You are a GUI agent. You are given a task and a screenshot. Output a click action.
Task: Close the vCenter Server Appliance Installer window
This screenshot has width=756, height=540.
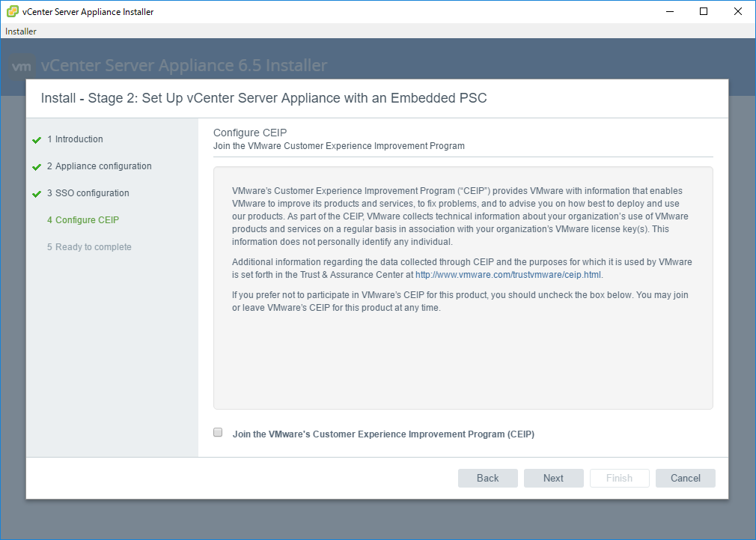click(x=738, y=11)
